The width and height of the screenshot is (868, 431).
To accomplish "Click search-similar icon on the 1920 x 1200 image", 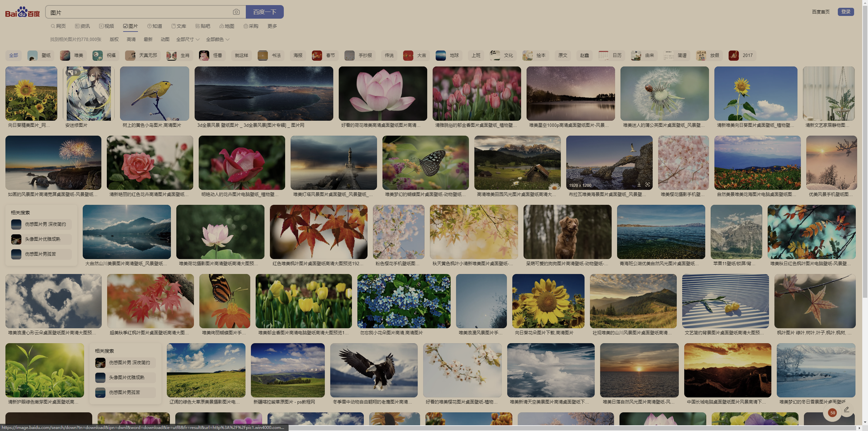I will pos(648,185).
